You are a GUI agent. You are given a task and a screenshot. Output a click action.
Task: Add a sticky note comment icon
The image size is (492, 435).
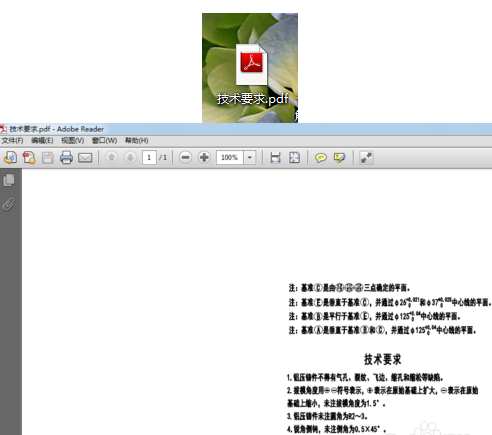321,158
